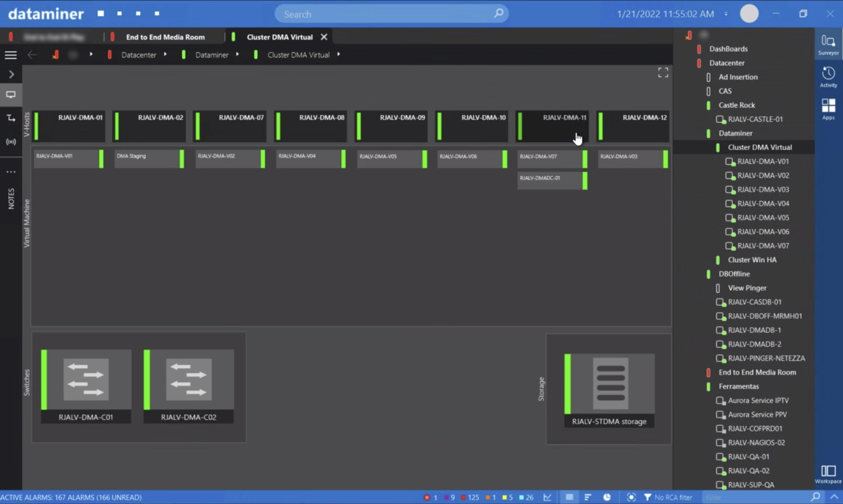Select the CAS view in the tree
Viewport: 843px width, 504px height.
(x=725, y=91)
